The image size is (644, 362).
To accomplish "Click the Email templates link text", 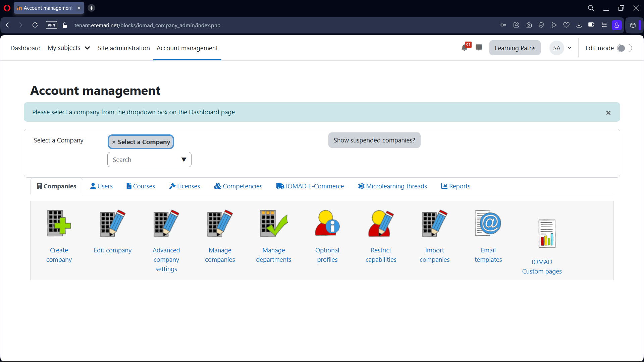I will coord(488,255).
